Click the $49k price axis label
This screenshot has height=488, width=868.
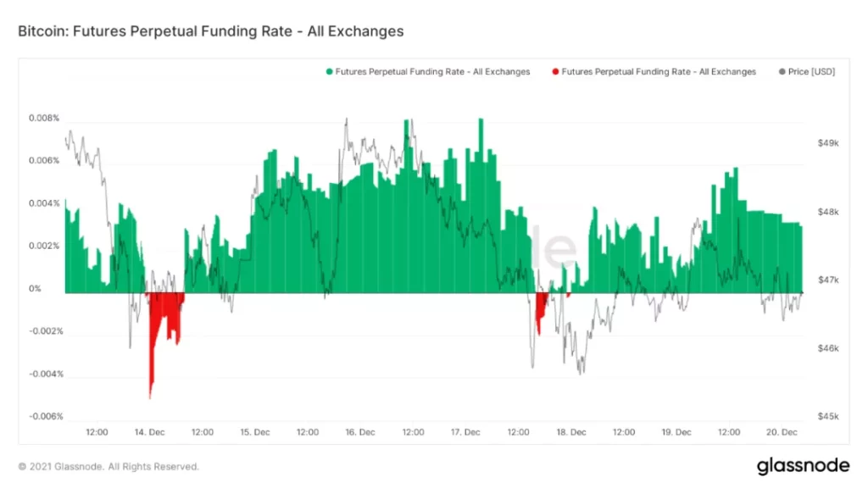(x=826, y=143)
